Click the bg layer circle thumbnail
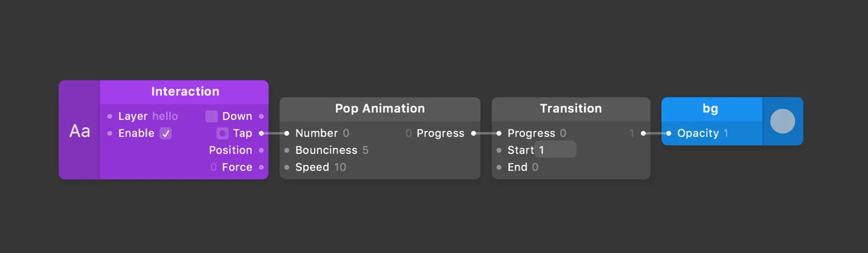This screenshot has width=868, height=253. pyautogui.click(x=782, y=122)
